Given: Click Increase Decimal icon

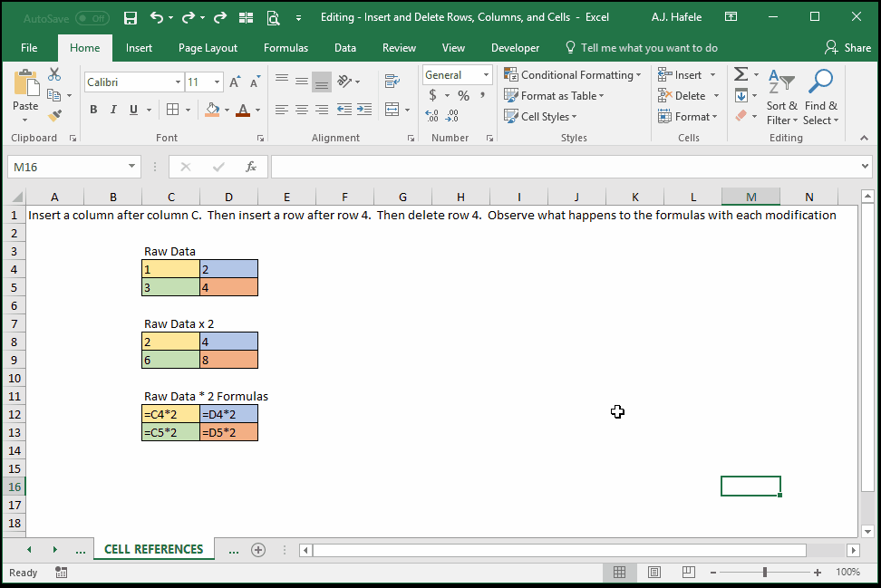Looking at the screenshot, I should click(432, 116).
